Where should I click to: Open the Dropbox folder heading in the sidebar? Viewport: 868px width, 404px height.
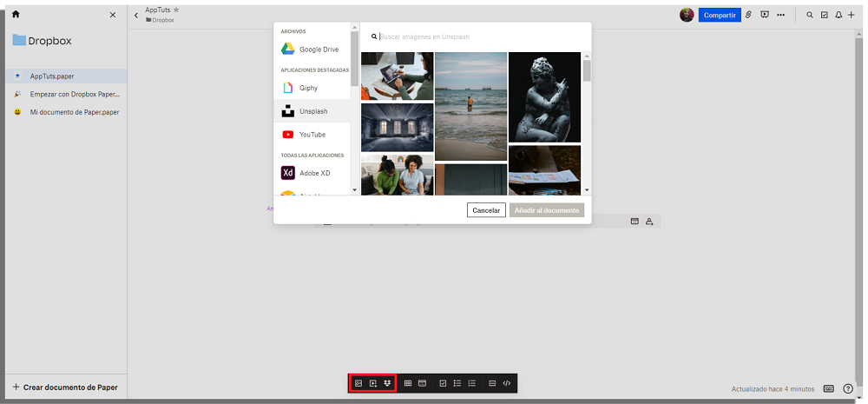[42, 41]
